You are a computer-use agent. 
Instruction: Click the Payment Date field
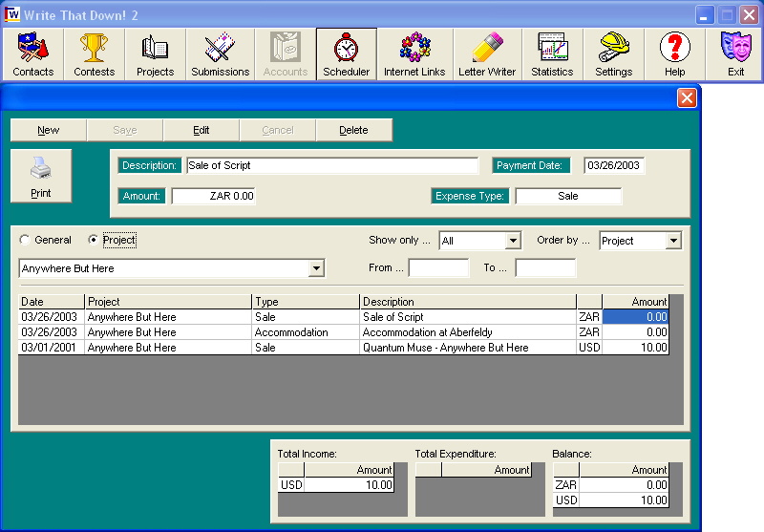(x=614, y=165)
